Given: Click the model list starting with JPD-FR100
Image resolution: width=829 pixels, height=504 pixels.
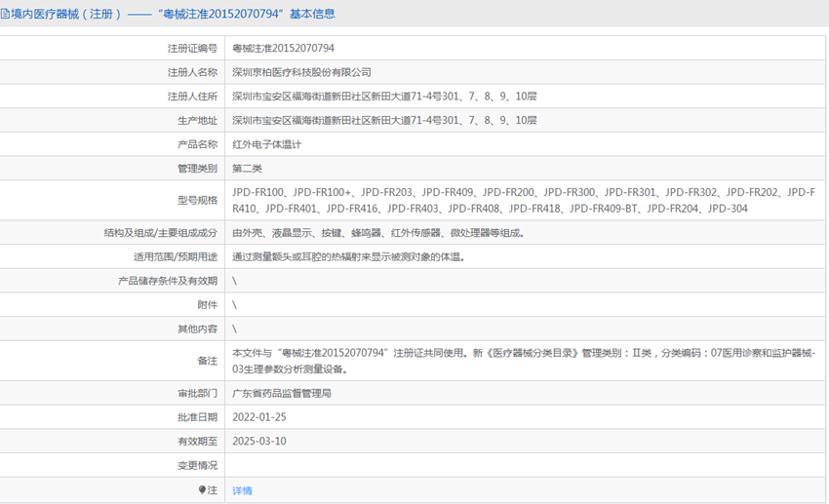Looking at the screenshot, I should 524,200.
